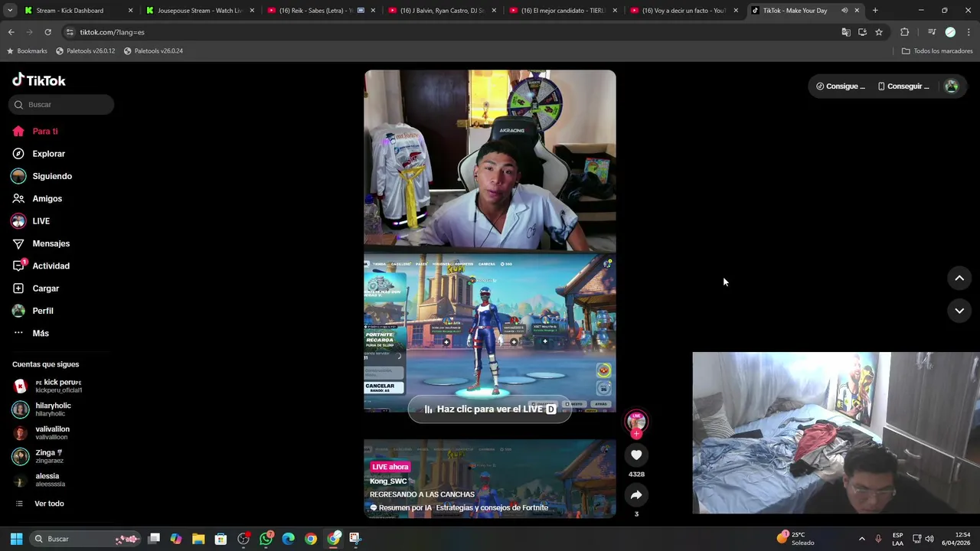The height and width of the screenshot is (551, 980).
Task: Bookmark this page with star icon
Action: point(879,32)
